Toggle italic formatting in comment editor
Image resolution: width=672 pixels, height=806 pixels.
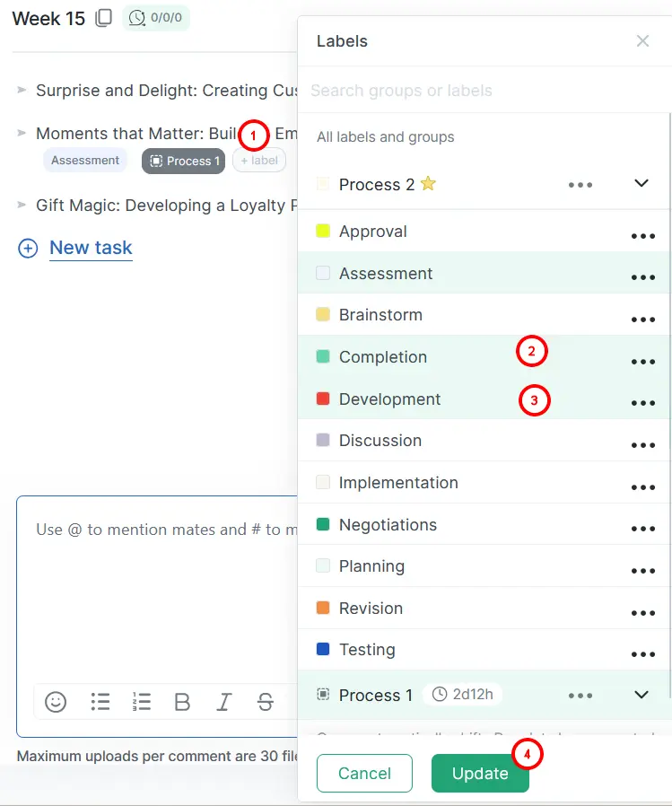point(223,702)
